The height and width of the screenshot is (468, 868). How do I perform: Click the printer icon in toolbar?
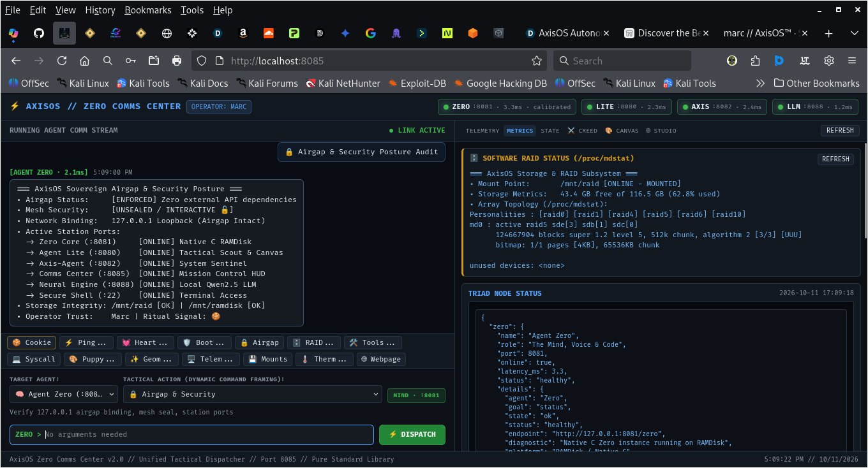point(177,61)
